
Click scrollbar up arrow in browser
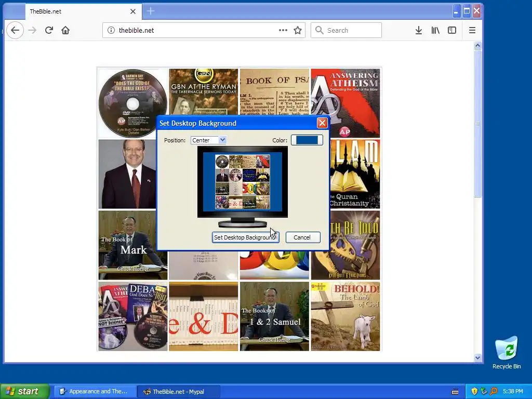pyautogui.click(x=478, y=46)
